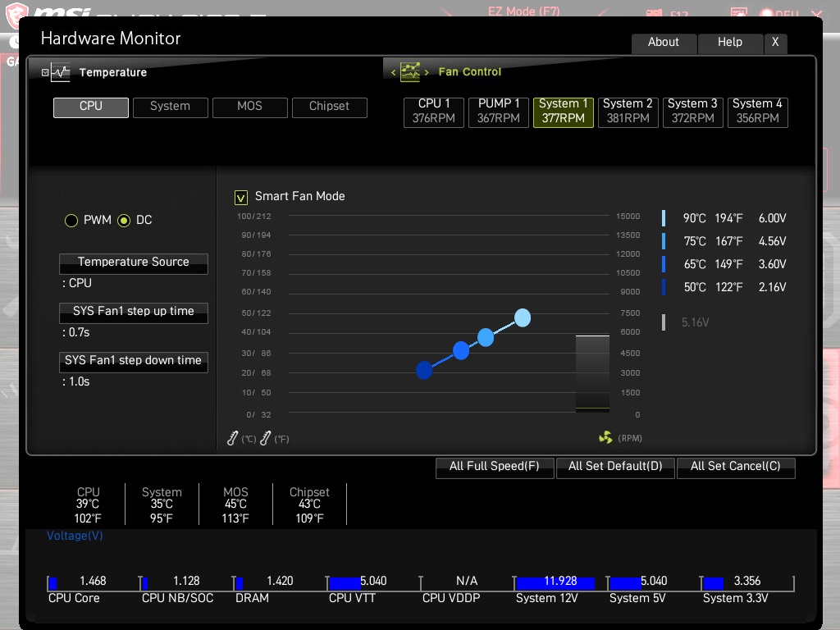
Task: Select the DC radio button
Action: point(124,220)
